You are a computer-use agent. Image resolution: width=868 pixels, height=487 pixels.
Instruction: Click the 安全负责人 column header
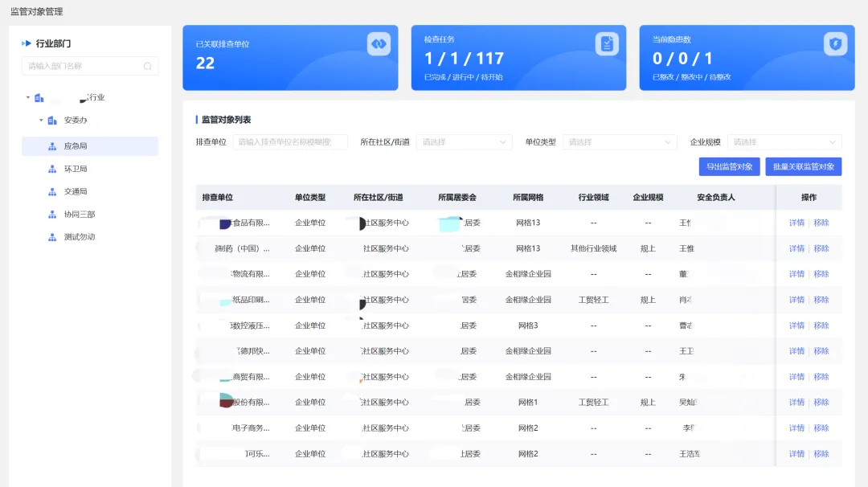(x=716, y=198)
